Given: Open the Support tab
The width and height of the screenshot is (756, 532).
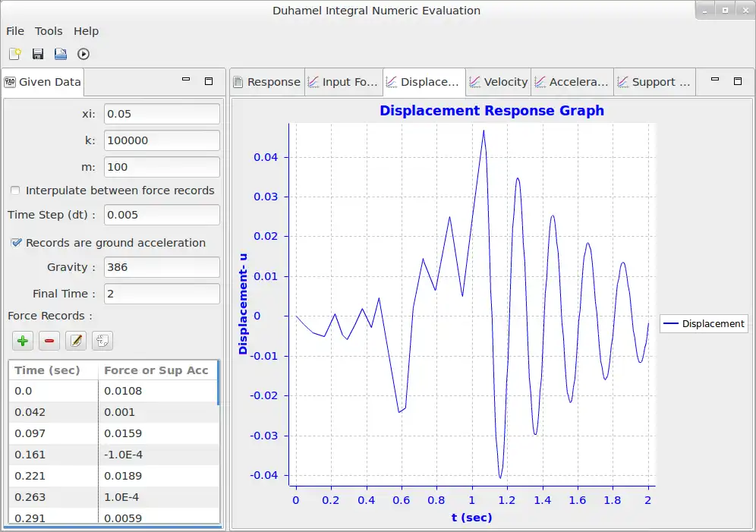Looking at the screenshot, I should pos(654,82).
